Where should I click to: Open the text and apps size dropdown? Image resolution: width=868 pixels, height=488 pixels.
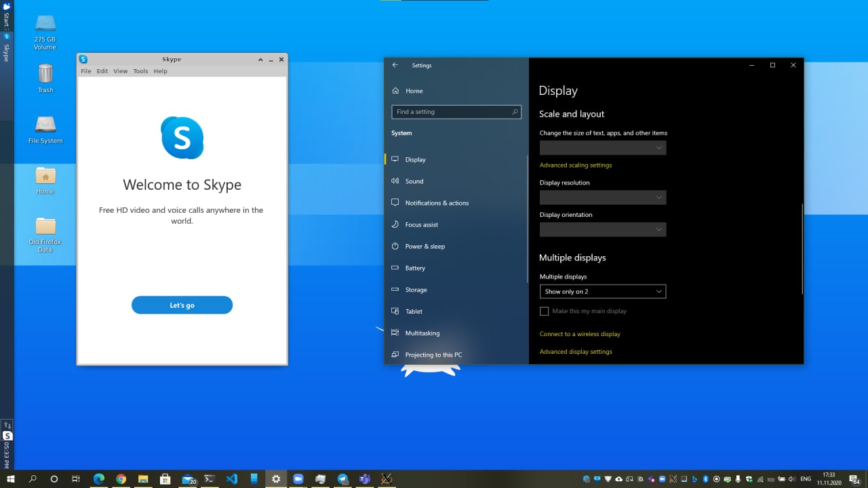(x=603, y=148)
